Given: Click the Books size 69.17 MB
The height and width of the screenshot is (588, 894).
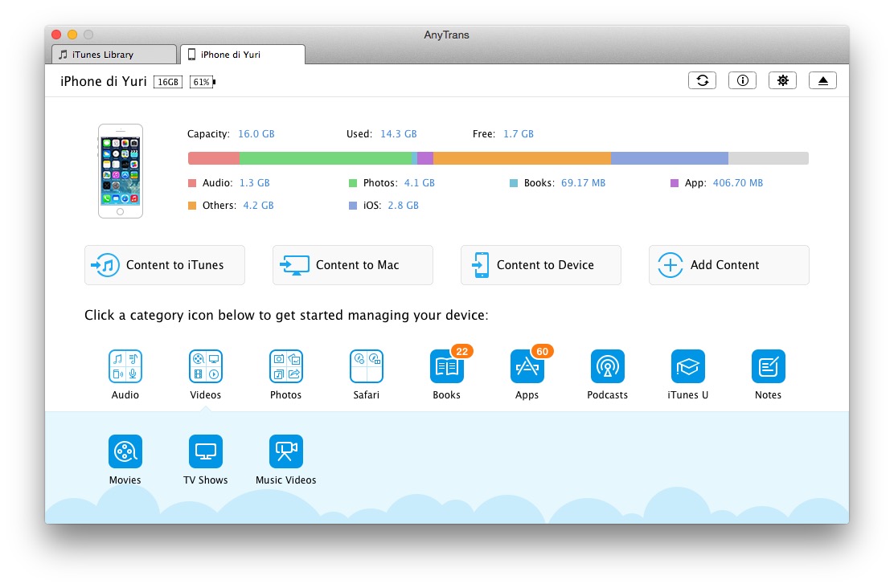Looking at the screenshot, I should (583, 183).
